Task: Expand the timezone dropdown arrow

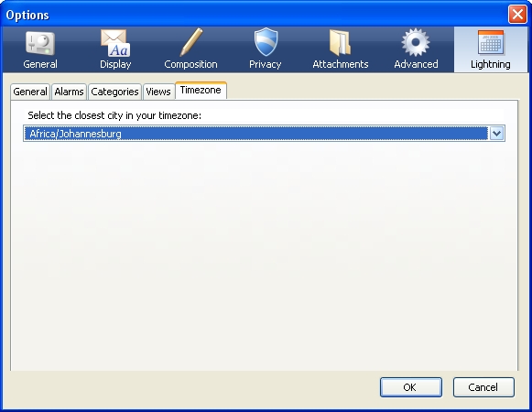Action: pos(496,134)
